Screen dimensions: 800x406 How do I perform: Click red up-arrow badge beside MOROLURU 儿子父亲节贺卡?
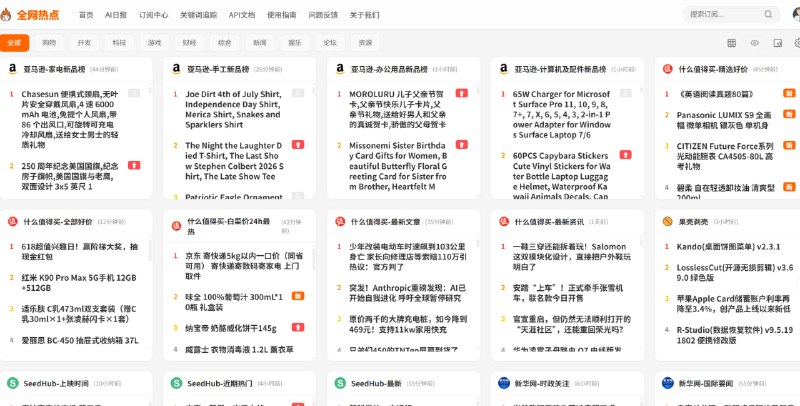point(462,93)
